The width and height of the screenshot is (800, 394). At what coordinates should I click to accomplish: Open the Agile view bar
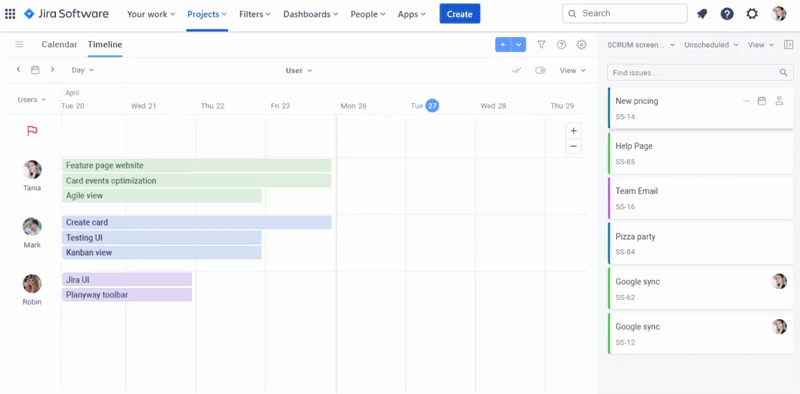point(162,195)
